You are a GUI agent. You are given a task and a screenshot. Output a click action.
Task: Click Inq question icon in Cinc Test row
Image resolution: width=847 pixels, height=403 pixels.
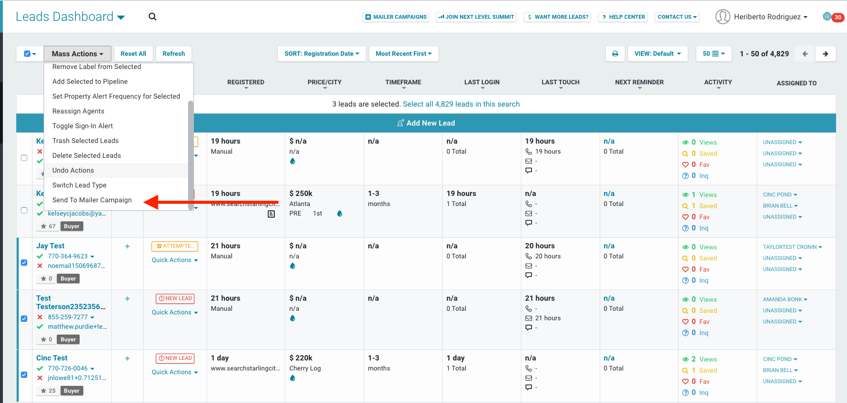(x=685, y=393)
